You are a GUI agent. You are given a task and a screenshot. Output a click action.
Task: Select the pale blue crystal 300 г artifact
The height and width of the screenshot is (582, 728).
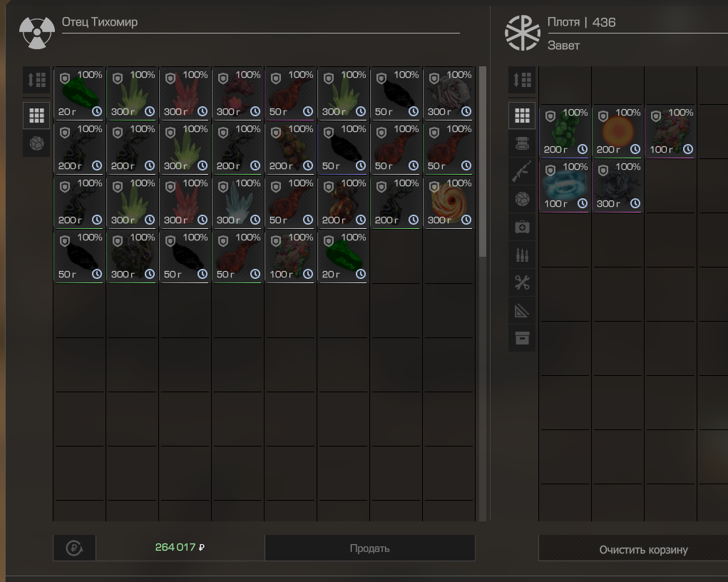tap(237, 202)
